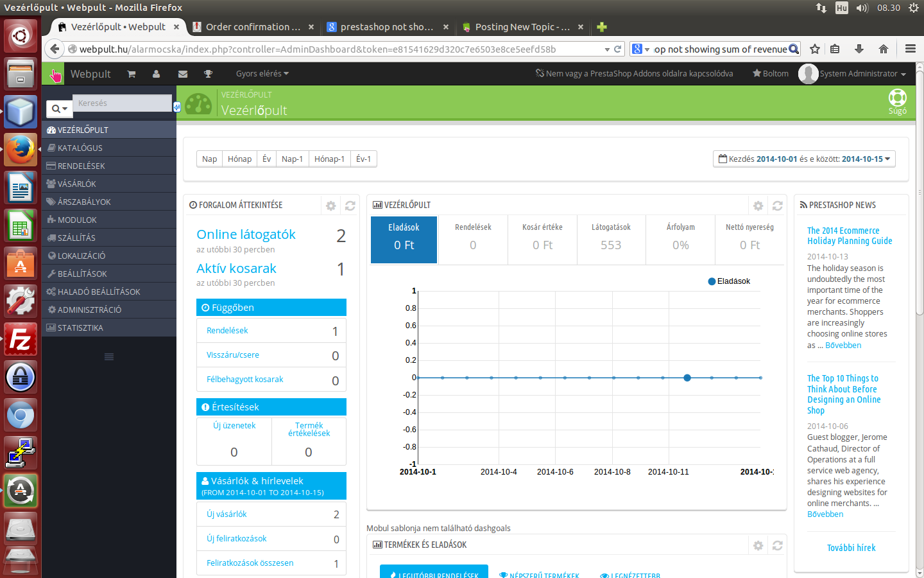Open settings gear of Forgalom áttekintése panel
The width and height of the screenshot is (924, 578).
[x=330, y=206]
